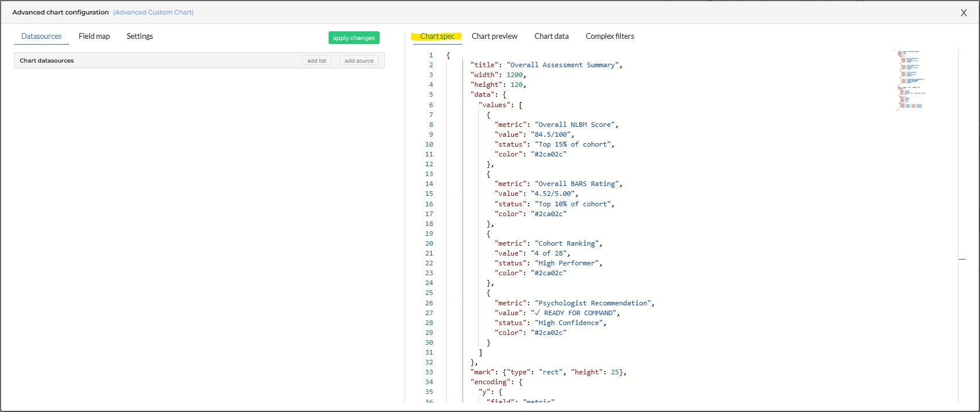Select the Chart spec tab

tap(437, 36)
